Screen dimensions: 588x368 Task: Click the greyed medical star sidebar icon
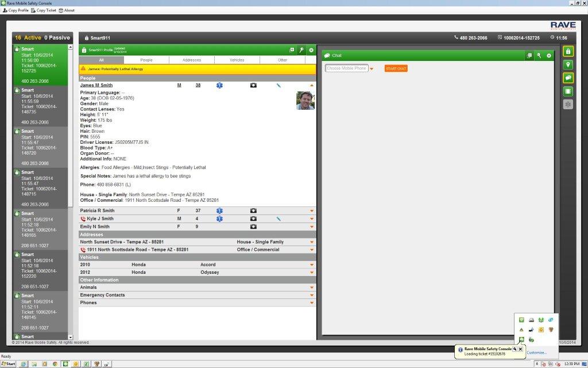point(568,105)
